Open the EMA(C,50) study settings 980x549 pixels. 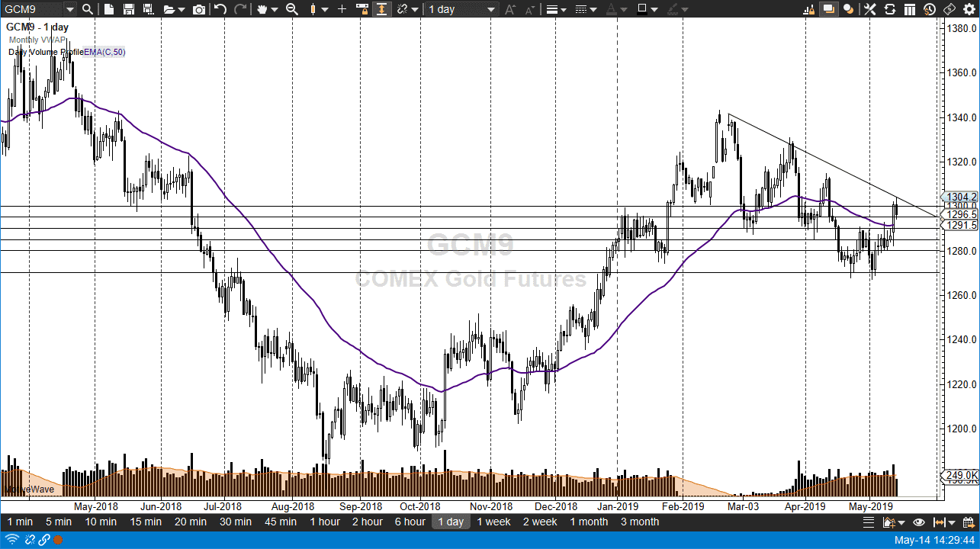pyautogui.click(x=107, y=52)
